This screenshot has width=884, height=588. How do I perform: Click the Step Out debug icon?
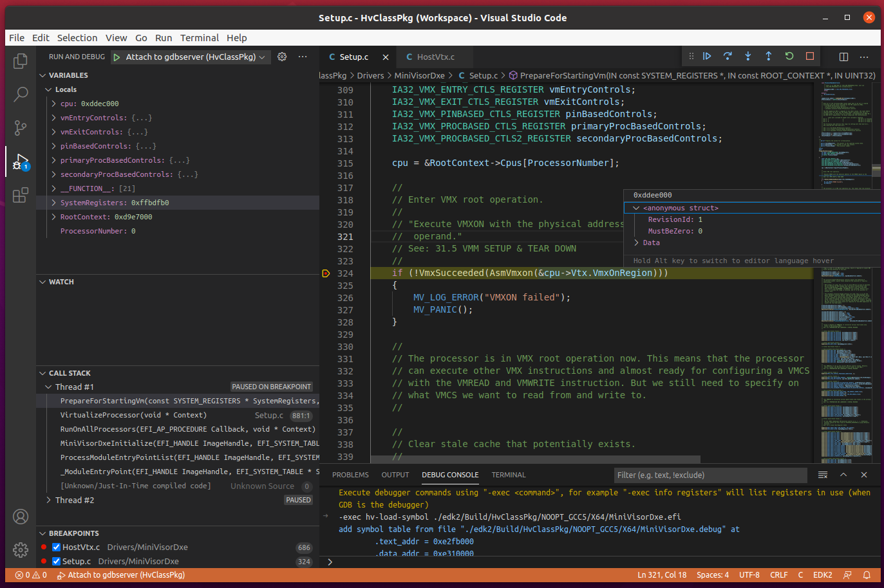[x=769, y=57]
